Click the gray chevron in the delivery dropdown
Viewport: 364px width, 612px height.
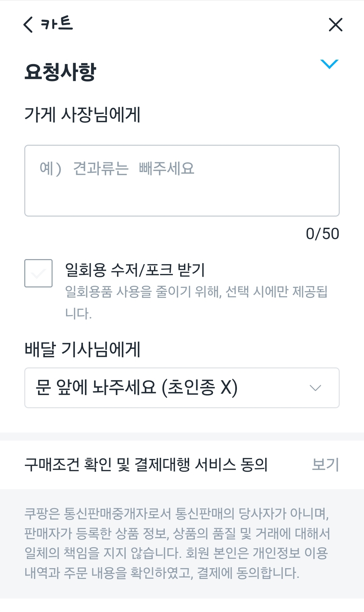pyautogui.click(x=315, y=388)
